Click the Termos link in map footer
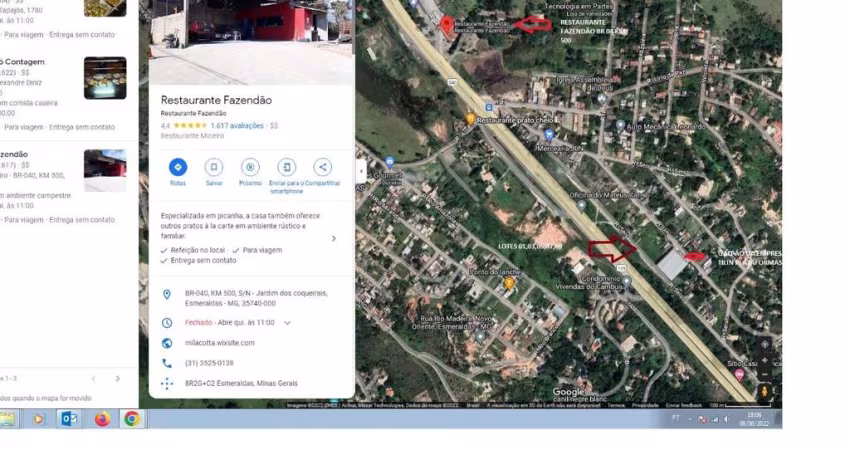850x450 pixels. [616, 406]
